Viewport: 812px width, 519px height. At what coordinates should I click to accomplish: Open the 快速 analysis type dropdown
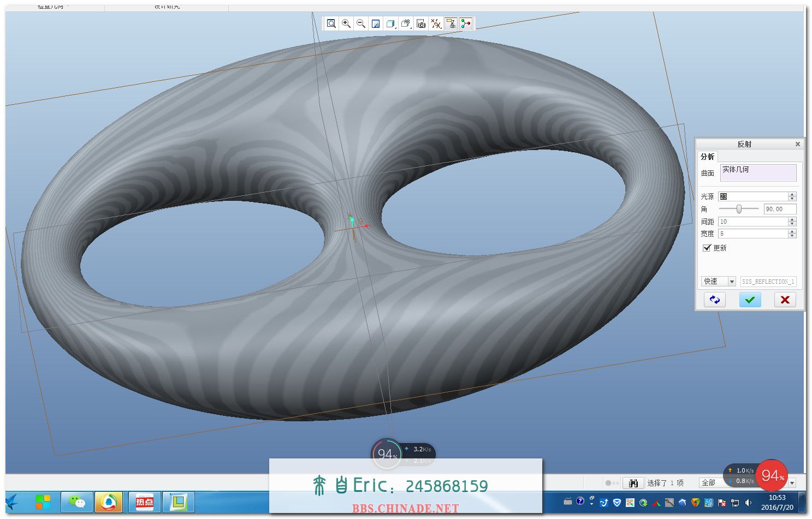click(719, 282)
